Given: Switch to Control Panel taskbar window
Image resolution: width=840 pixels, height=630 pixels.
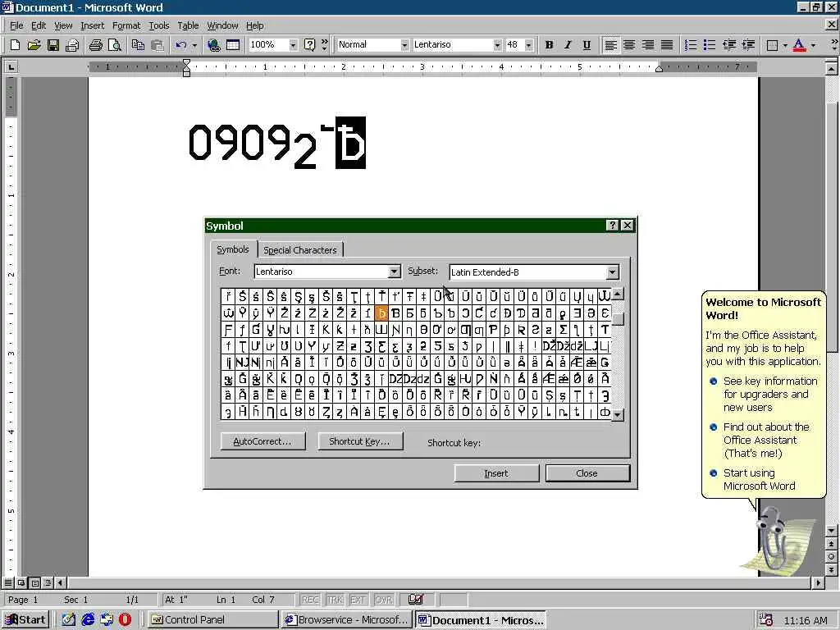Looking at the screenshot, I should [x=212, y=620].
